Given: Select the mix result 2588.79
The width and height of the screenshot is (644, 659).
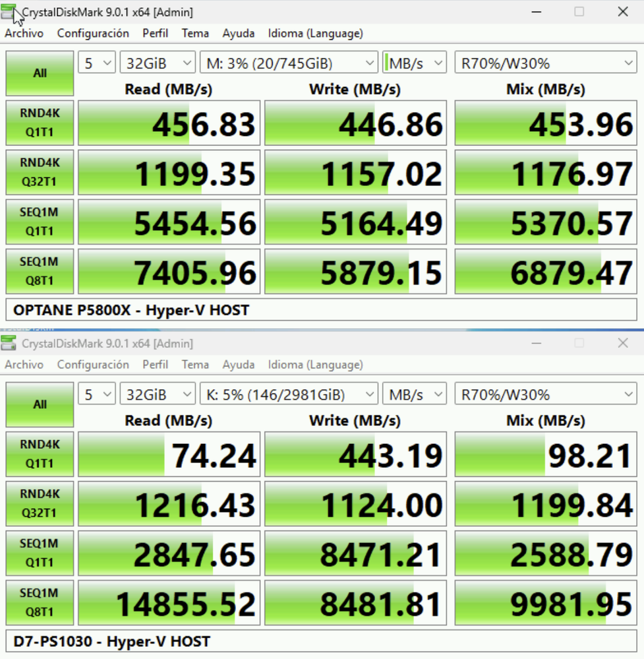Looking at the screenshot, I should (546, 553).
